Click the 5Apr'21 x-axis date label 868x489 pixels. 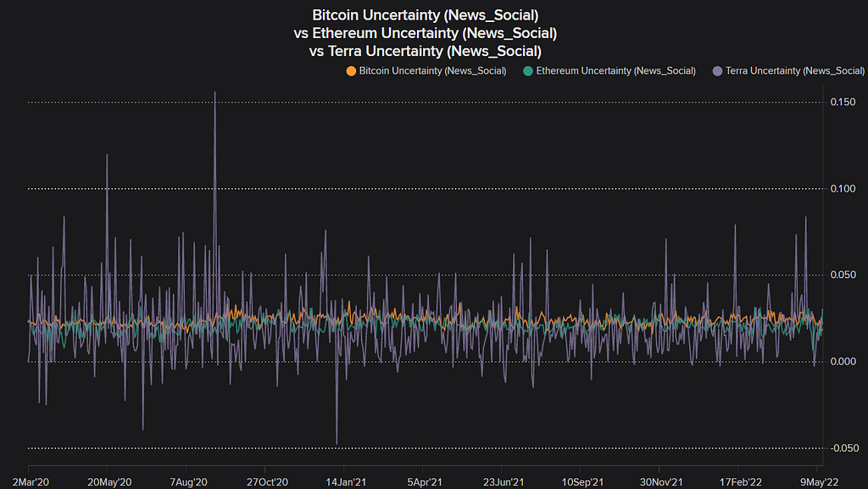click(425, 482)
